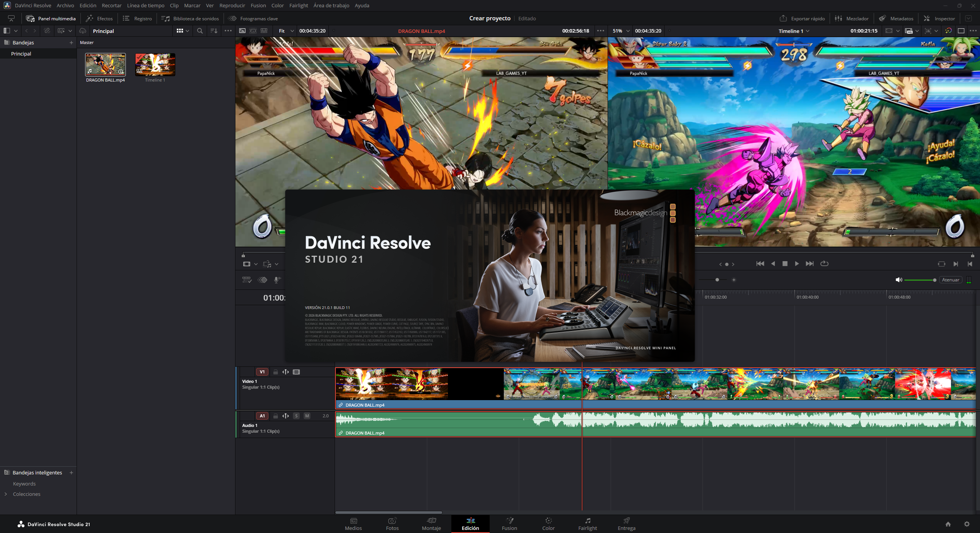Switch to the Color page
Viewport: 980px width, 533px height.
coord(548,524)
